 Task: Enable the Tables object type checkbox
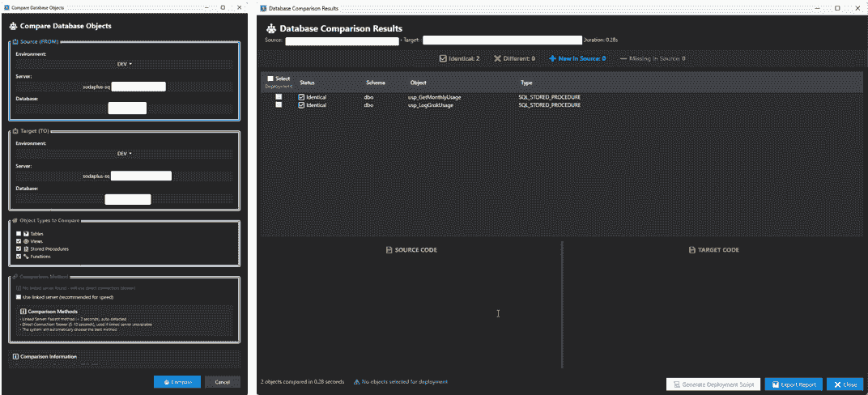coord(19,234)
